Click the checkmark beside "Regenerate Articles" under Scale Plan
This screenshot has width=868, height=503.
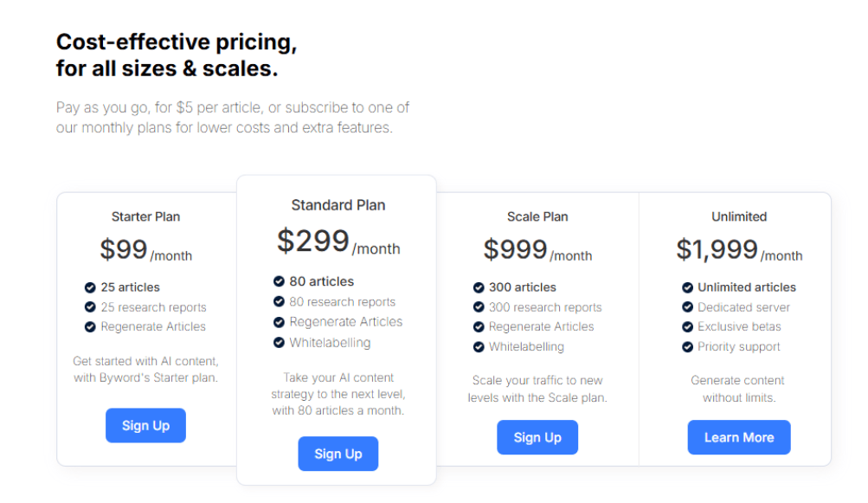(479, 326)
